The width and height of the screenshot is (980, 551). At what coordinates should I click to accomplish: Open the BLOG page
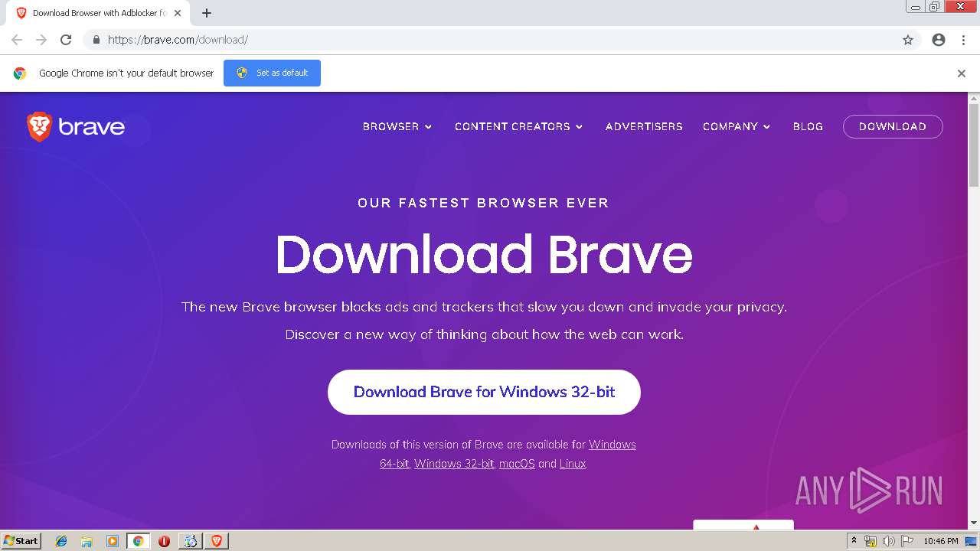click(x=808, y=126)
